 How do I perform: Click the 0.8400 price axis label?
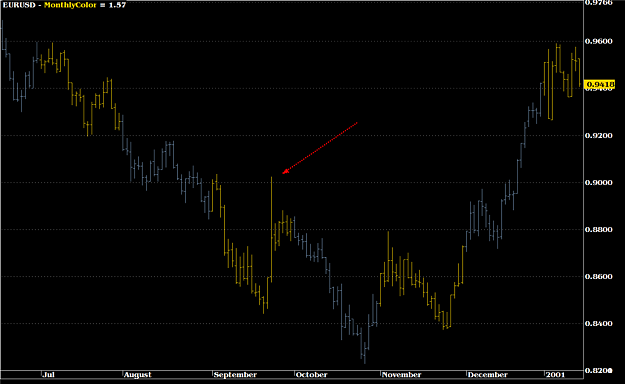(599, 323)
